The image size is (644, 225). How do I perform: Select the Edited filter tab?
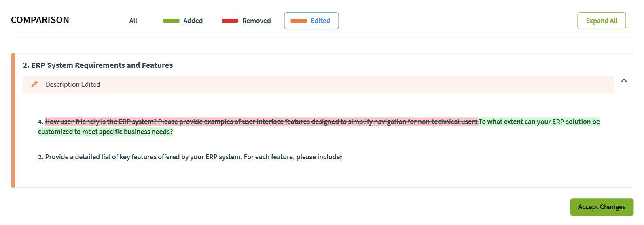click(x=311, y=21)
